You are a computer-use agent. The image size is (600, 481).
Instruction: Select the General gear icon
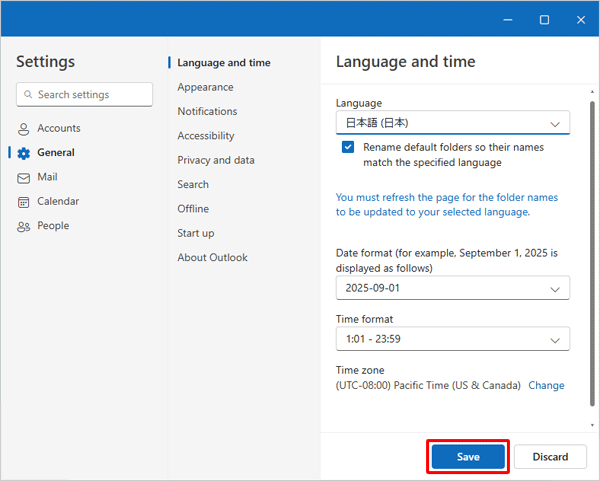(x=23, y=153)
